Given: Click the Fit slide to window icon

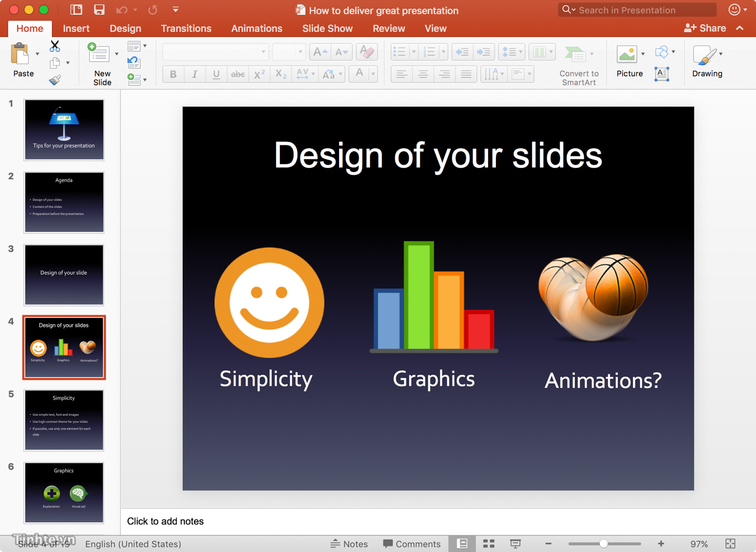Looking at the screenshot, I should 730,544.
